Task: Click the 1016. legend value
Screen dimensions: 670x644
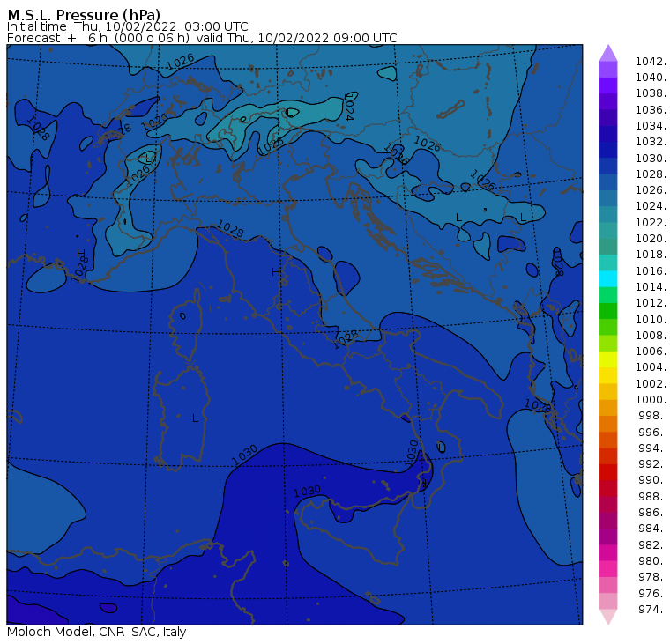Action: (x=651, y=270)
